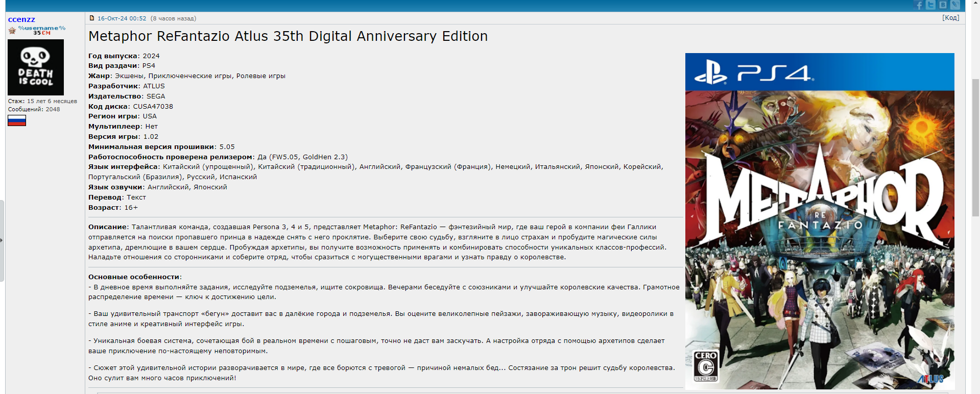Share the page via the VK icon
Image resolution: width=980 pixels, height=394 pixels.
pyautogui.click(x=943, y=5)
